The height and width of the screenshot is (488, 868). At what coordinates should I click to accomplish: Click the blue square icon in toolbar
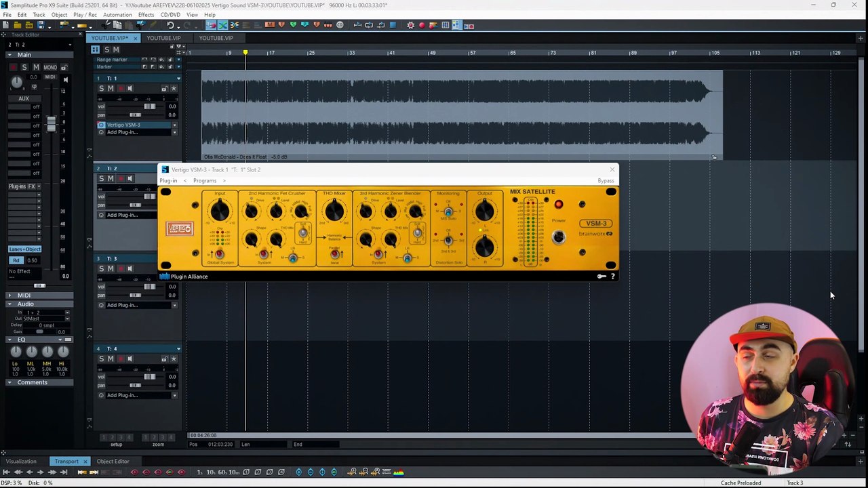[393, 25]
